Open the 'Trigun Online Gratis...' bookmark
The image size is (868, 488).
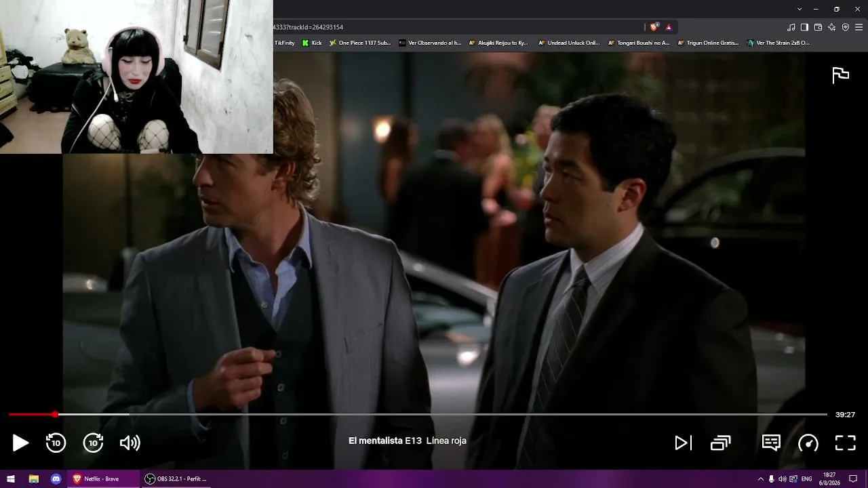pos(708,43)
